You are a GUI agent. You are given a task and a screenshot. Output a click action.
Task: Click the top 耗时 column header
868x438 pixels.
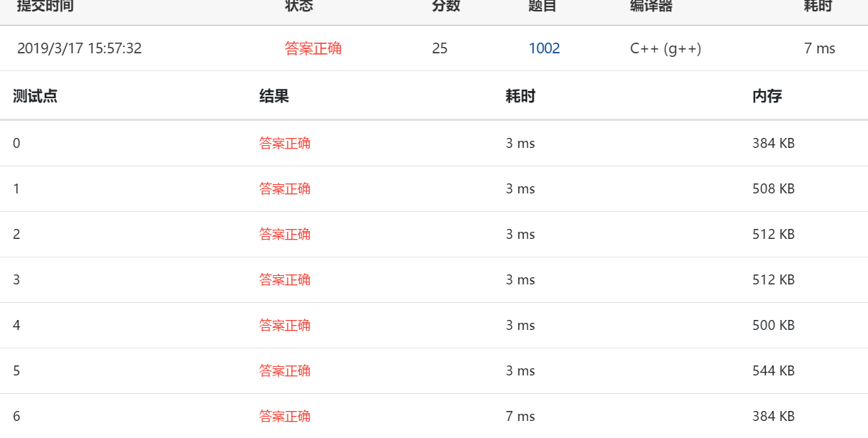[818, 6]
